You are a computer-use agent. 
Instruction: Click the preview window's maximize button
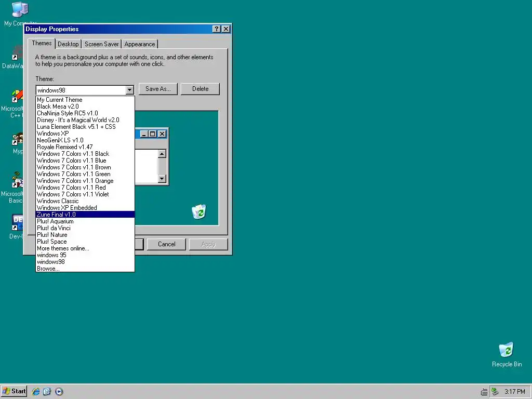[153, 134]
